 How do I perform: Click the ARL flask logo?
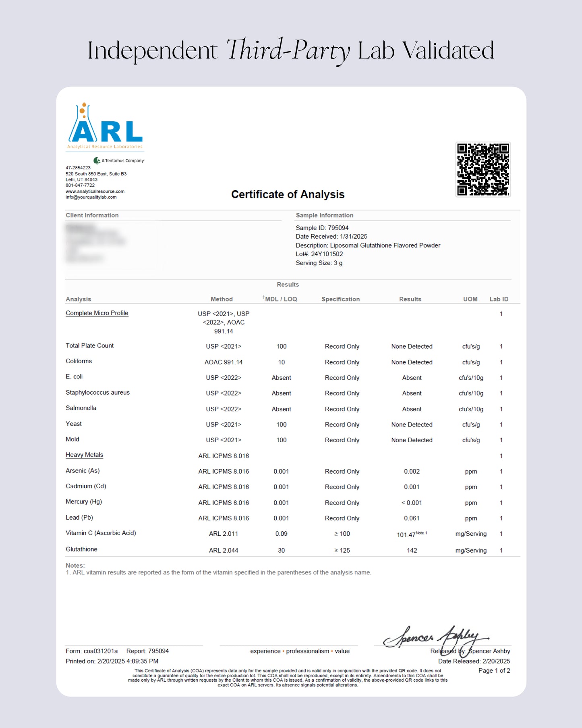(105, 127)
